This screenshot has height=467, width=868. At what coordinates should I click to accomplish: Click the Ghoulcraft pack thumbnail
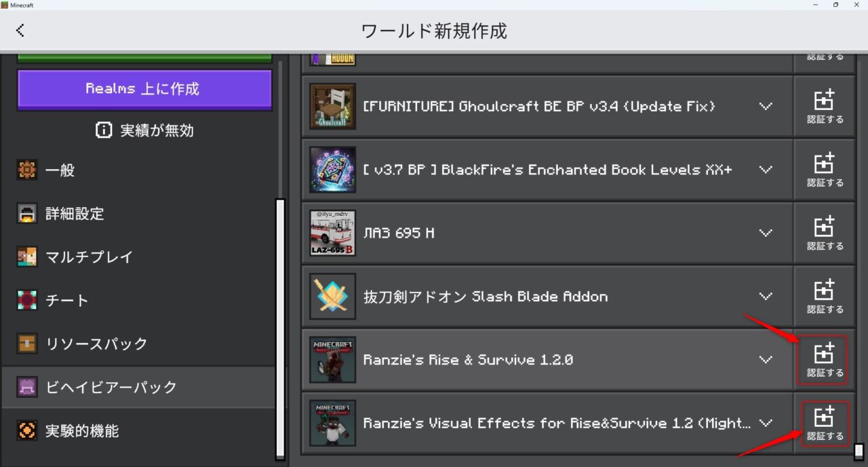coord(332,107)
